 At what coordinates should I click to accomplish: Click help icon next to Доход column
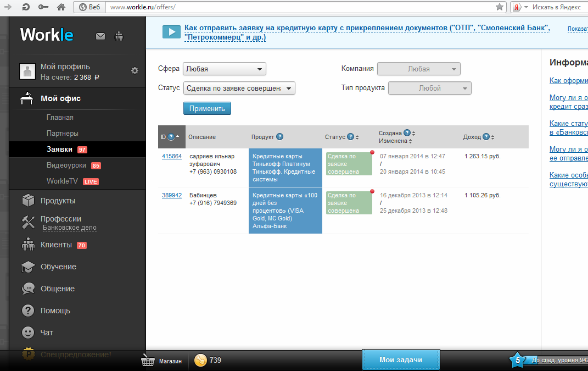(486, 137)
